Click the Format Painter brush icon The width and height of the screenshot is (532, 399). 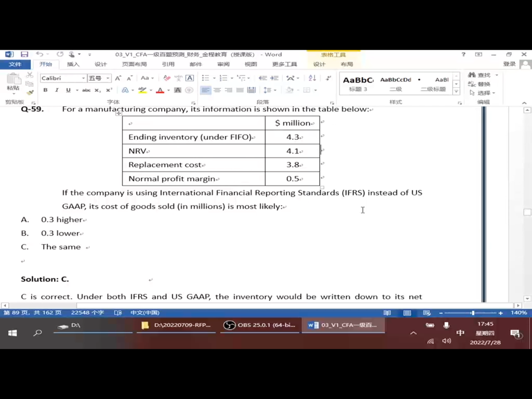click(x=30, y=92)
